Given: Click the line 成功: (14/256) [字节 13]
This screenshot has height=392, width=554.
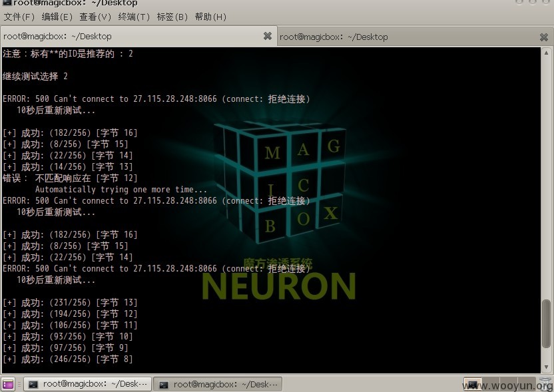Looking at the screenshot, I should pyautogui.click(x=68, y=166).
